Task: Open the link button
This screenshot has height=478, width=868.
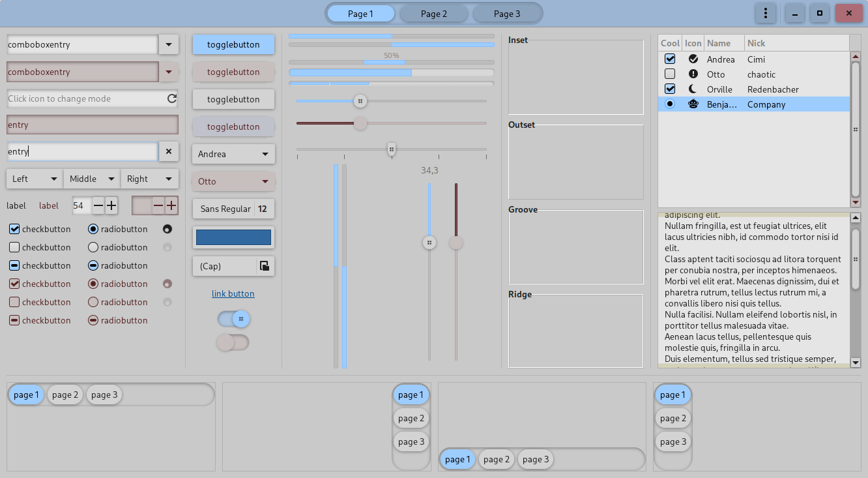Action: coord(233,293)
